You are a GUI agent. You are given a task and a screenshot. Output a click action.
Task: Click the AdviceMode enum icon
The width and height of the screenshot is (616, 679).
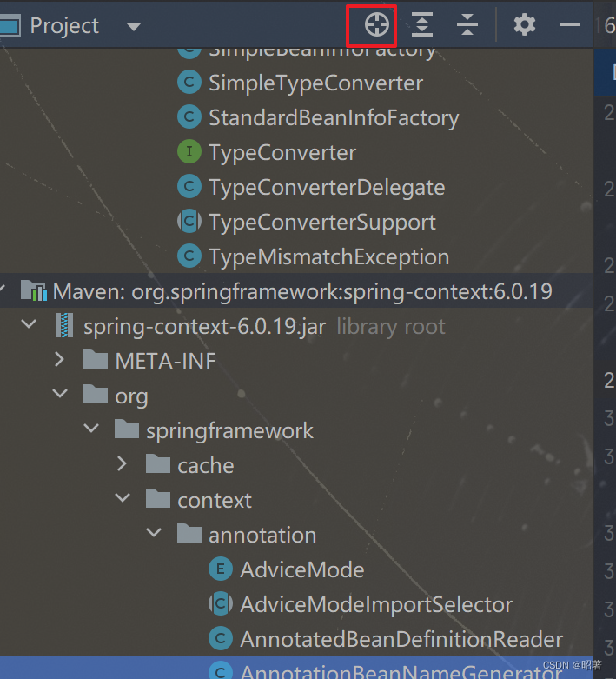[x=221, y=569]
